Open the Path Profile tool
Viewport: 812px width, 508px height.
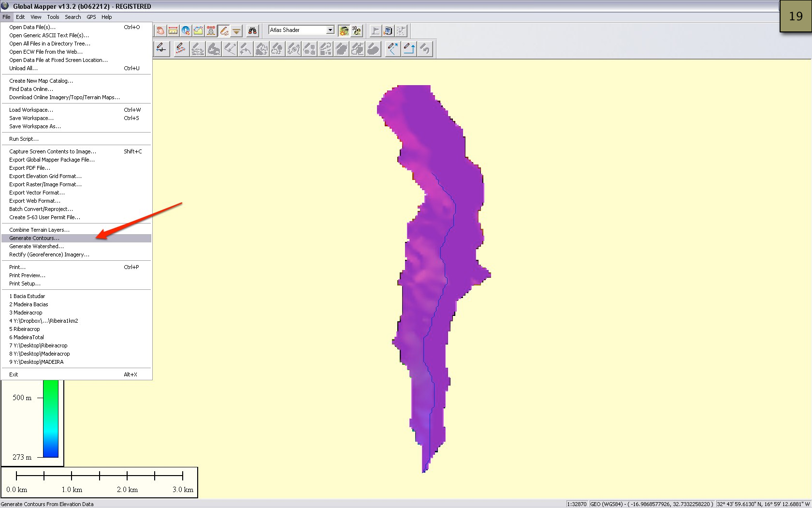pyautogui.click(x=198, y=30)
